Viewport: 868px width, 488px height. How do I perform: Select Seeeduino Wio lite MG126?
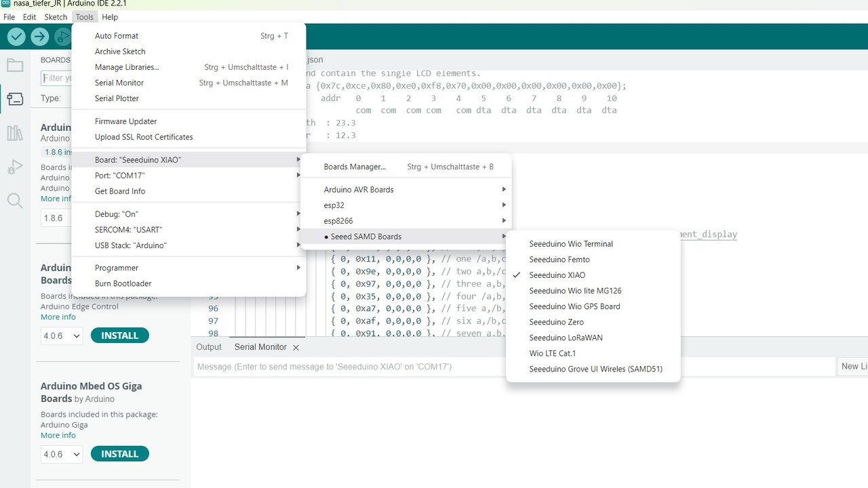[x=593, y=291]
